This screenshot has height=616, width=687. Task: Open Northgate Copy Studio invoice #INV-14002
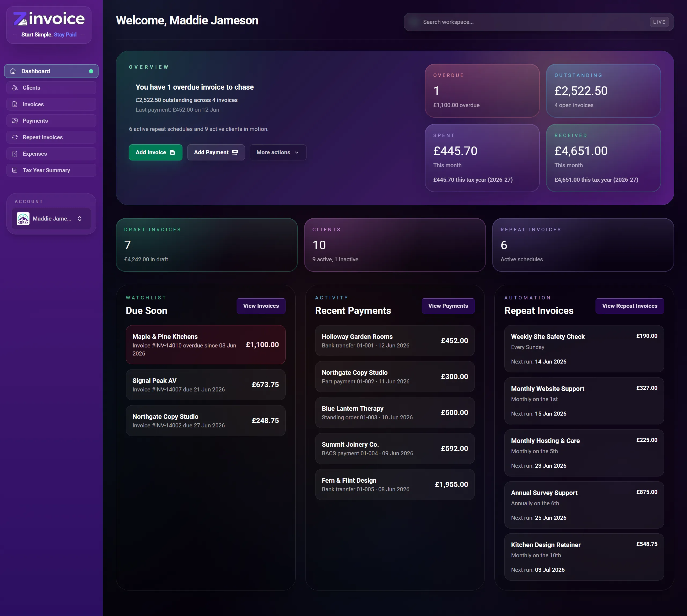[206, 421]
